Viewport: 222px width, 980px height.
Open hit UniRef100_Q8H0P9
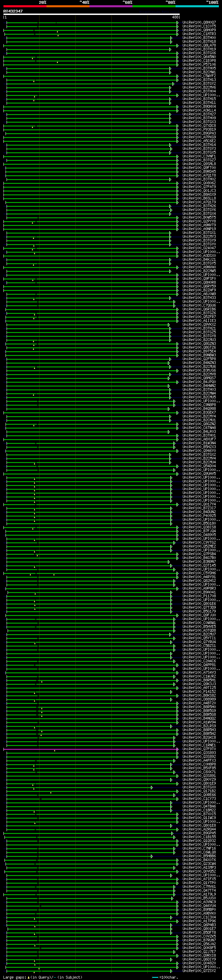(199, 30)
